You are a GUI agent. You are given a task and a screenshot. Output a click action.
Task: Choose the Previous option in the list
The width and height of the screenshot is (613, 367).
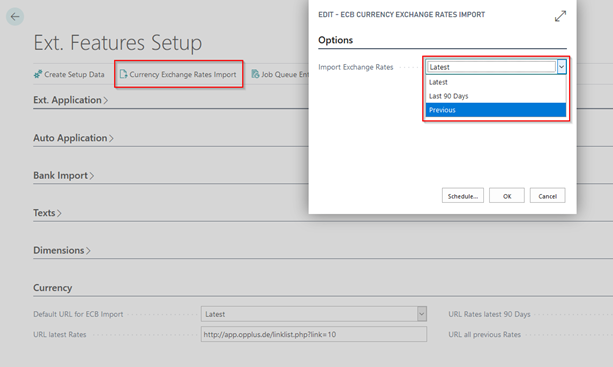(x=496, y=110)
